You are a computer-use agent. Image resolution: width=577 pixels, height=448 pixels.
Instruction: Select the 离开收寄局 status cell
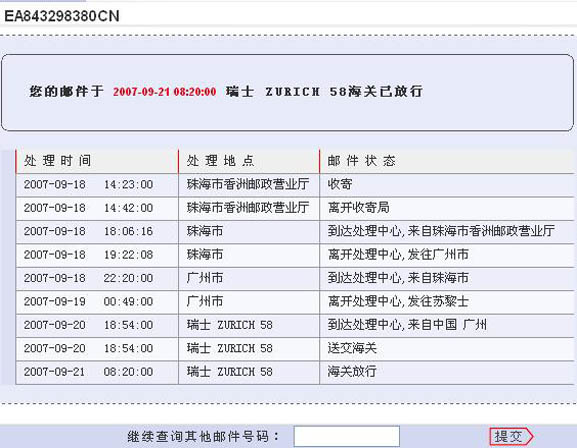358,208
